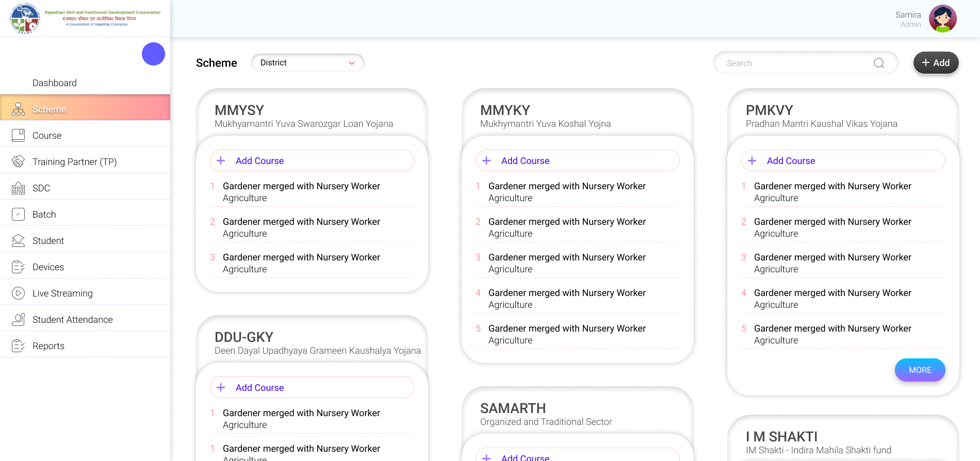Click the Training Partner handshake icon
The height and width of the screenshot is (461, 980).
(x=18, y=162)
